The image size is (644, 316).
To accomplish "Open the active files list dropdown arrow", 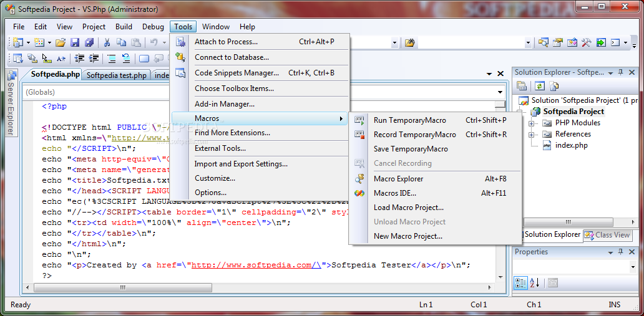I will 489,74.
